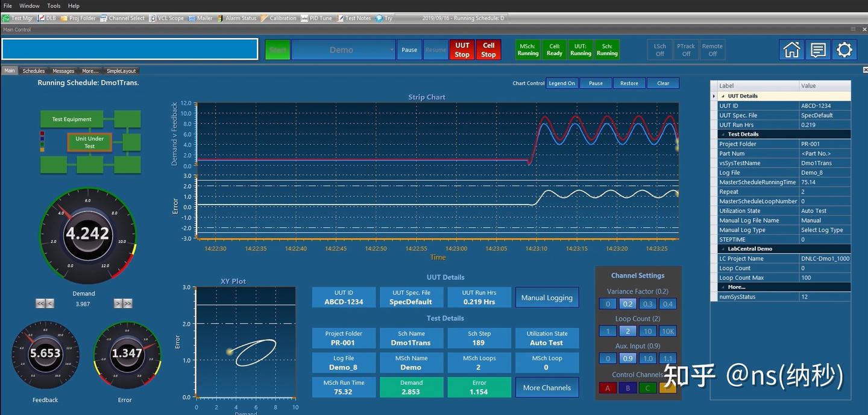Toggle the PTrack Off control

pyautogui.click(x=685, y=49)
